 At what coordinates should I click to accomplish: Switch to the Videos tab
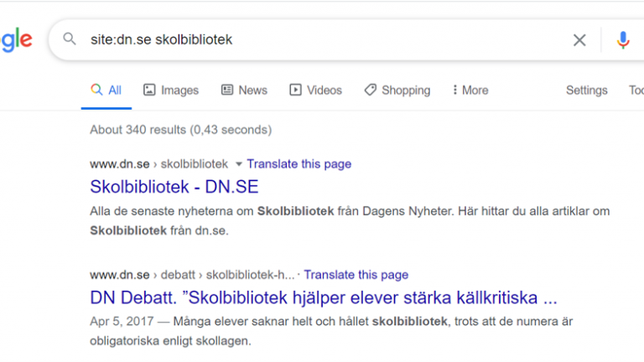coord(315,90)
